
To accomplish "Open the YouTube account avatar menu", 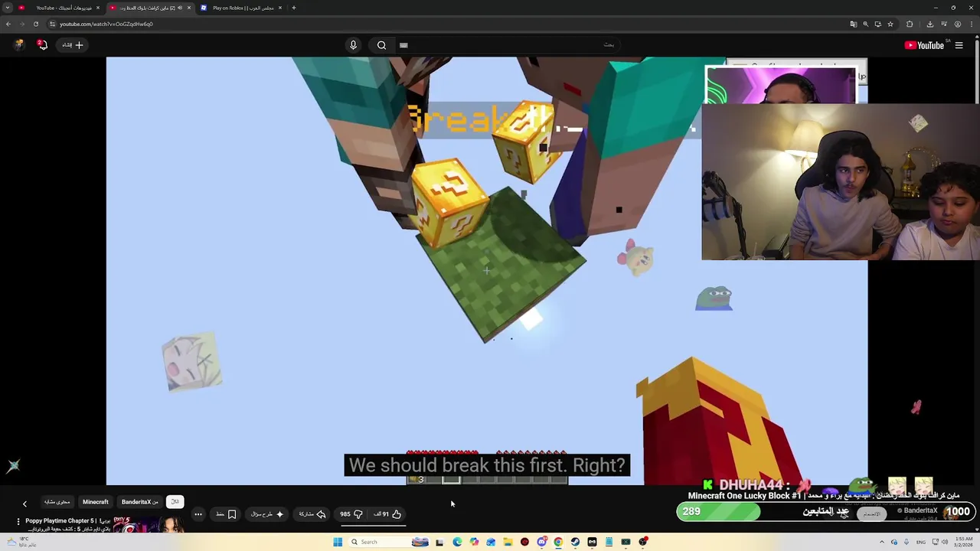I will [x=19, y=45].
